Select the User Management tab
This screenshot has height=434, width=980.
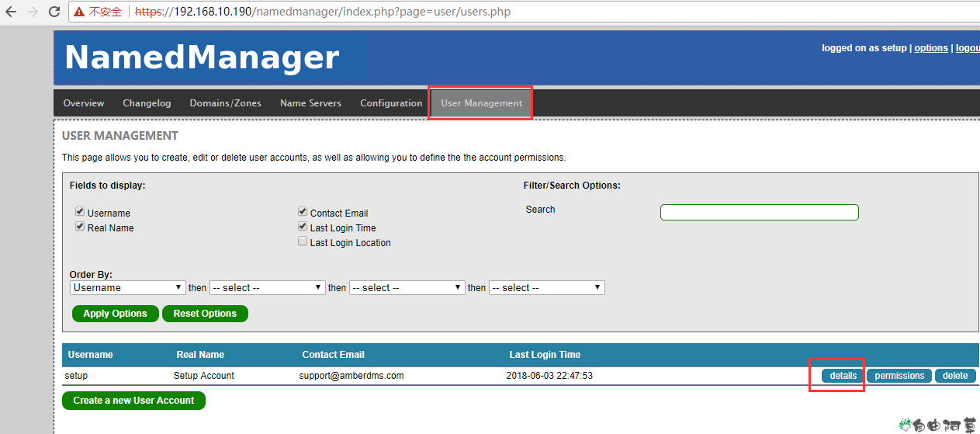pos(482,103)
